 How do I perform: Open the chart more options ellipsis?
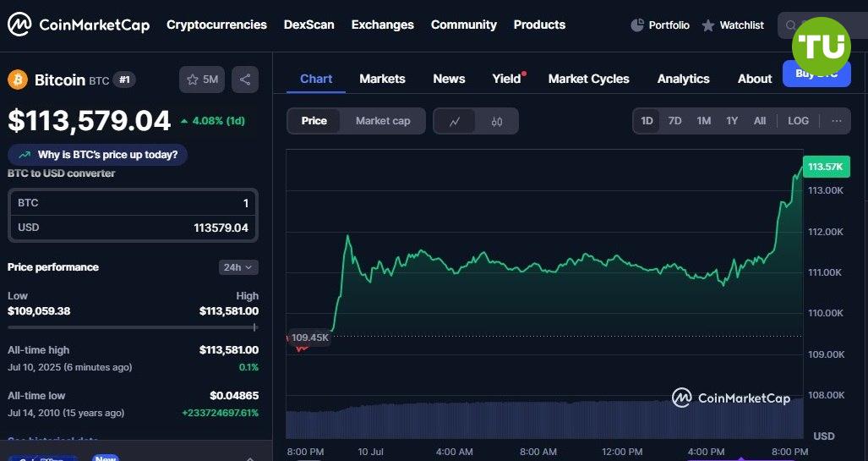pos(837,121)
